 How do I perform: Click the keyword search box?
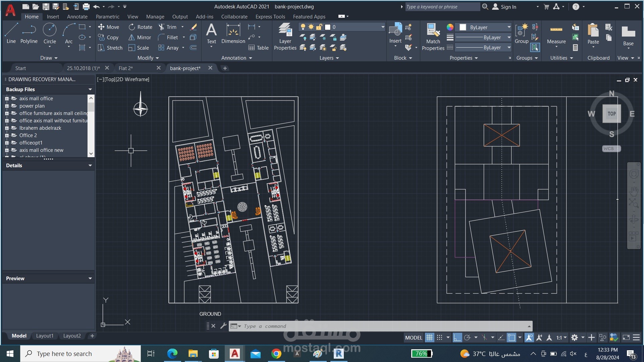(x=443, y=7)
